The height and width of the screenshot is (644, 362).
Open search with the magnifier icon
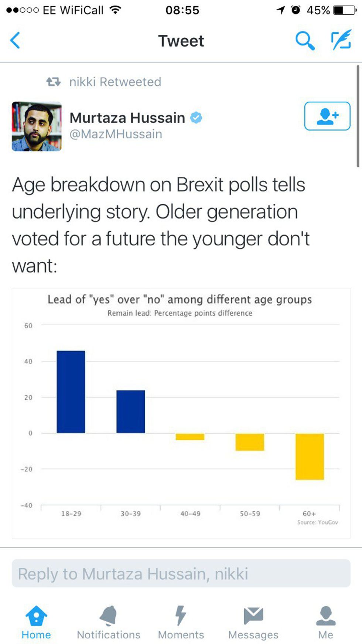(305, 40)
